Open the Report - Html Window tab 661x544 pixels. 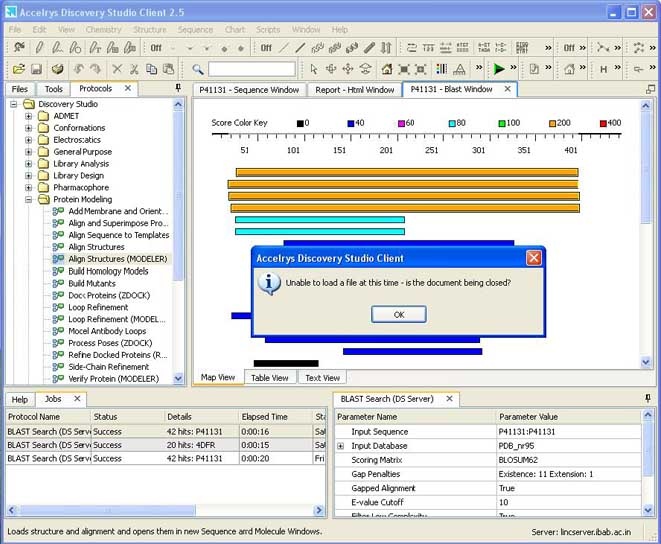pyautogui.click(x=355, y=90)
